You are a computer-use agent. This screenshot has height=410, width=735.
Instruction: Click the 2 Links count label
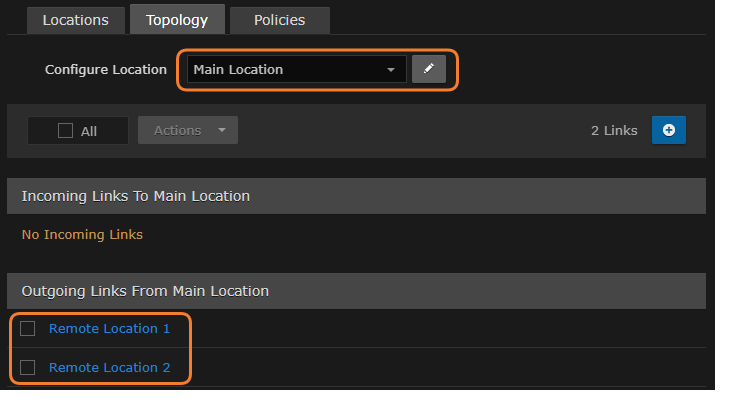click(614, 130)
